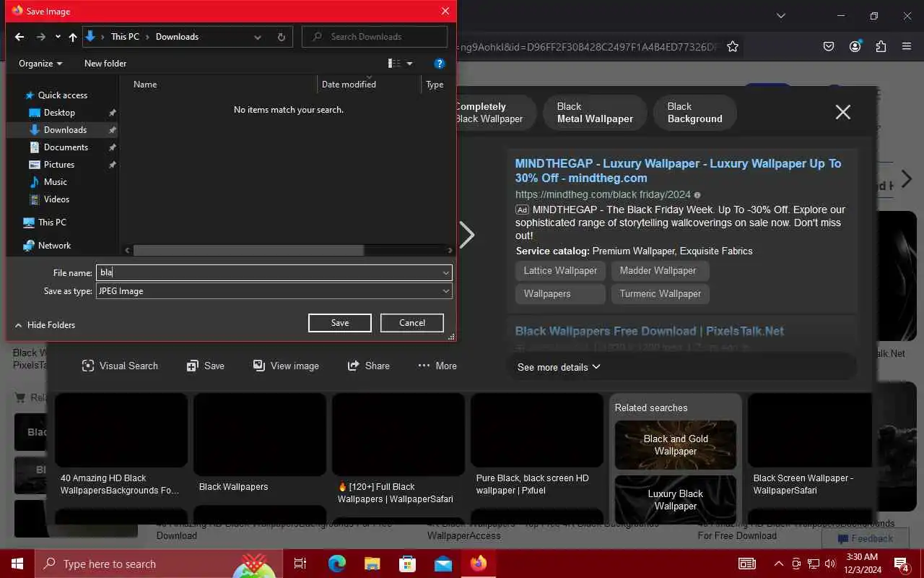
Task: Launch Microsoft Edge from taskbar
Action: coord(336,564)
